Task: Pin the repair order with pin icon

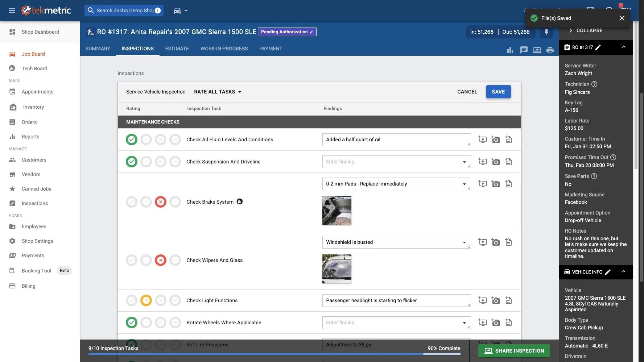Action: [x=546, y=32]
